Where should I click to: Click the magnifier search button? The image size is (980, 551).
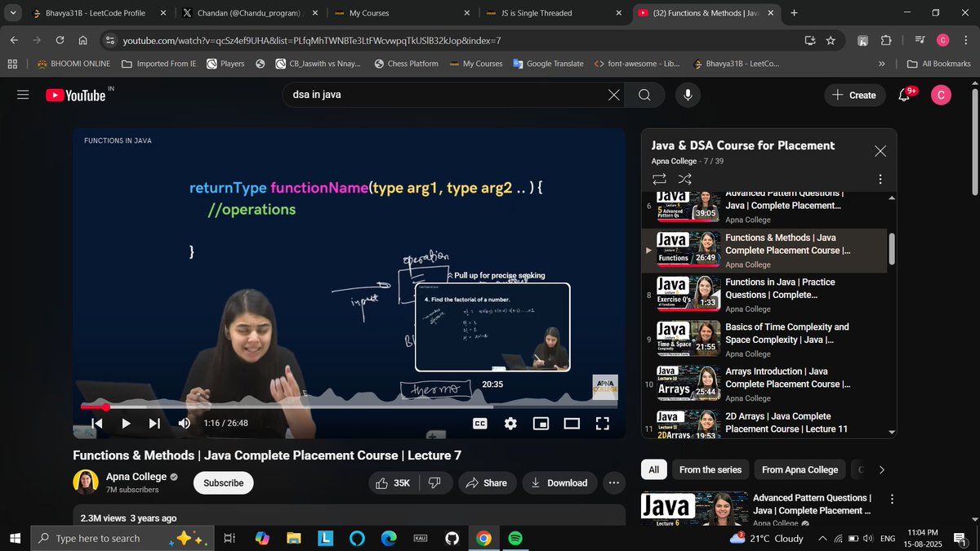pyautogui.click(x=644, y=95)
